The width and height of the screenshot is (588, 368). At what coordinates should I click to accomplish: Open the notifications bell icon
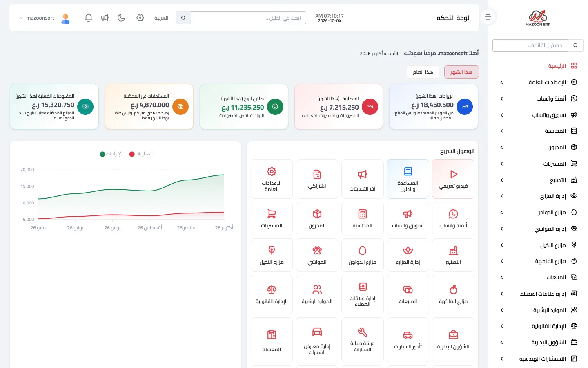[x=89, y=18]
